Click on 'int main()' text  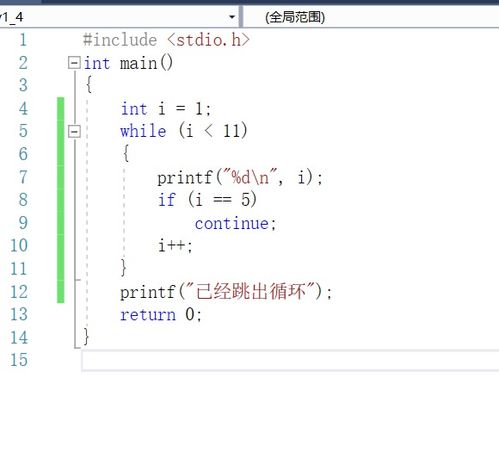tap(128, 63)
